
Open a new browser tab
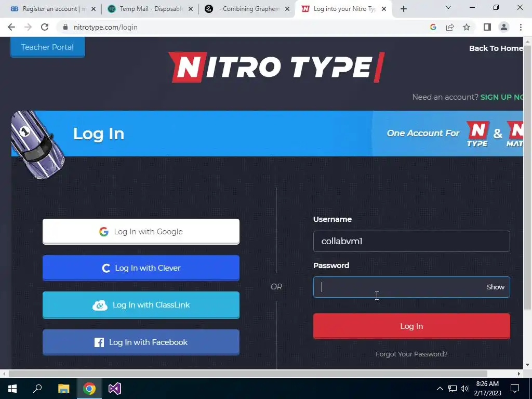tap(403, 9)
